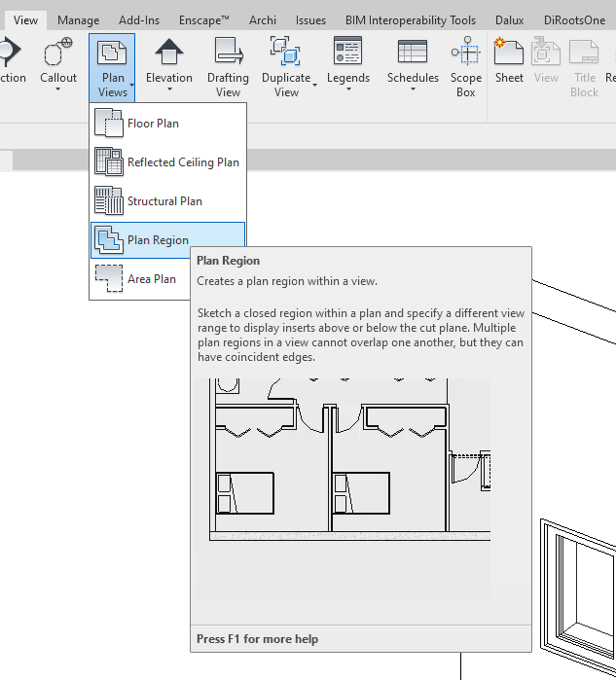Viewport: 616px width, 680px height.
Task: Switch to the Manage tab
Action: pyautogui.click(x=78, y=20)
